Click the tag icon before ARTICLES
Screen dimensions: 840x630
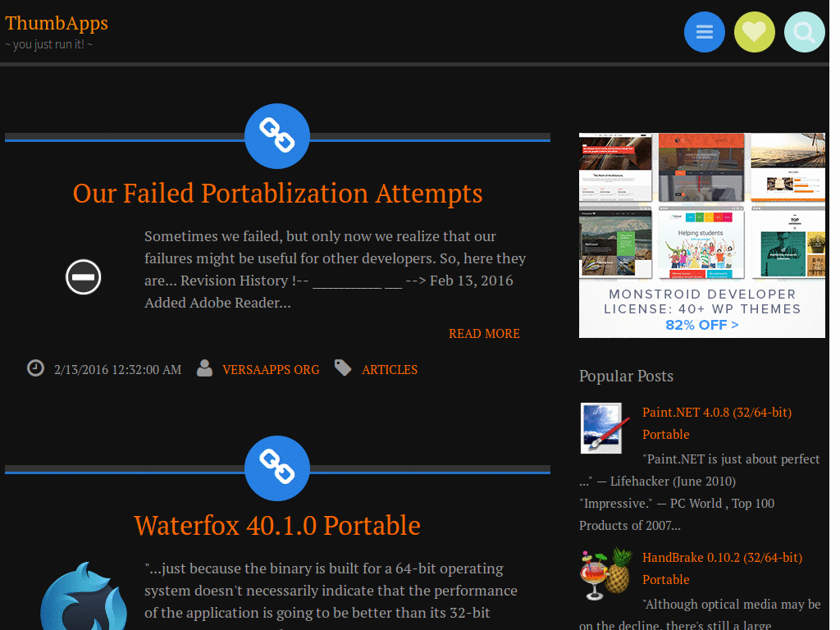pyautogui.click(x=343, y=367)
